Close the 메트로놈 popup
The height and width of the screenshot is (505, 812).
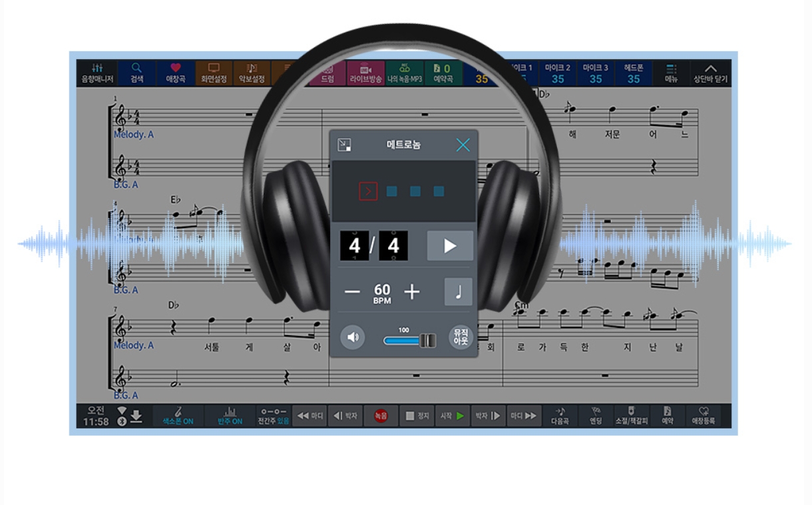pyautogui.click(x=463, y=145)
